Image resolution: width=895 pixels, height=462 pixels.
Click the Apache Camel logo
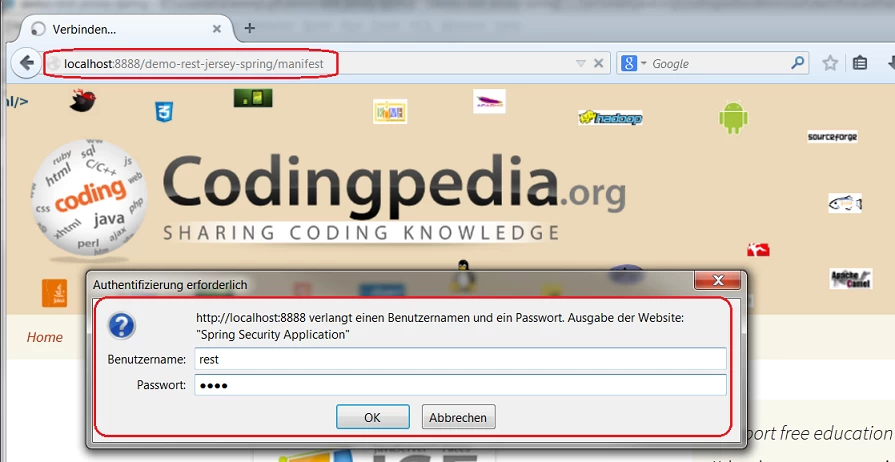coord(850,279)
